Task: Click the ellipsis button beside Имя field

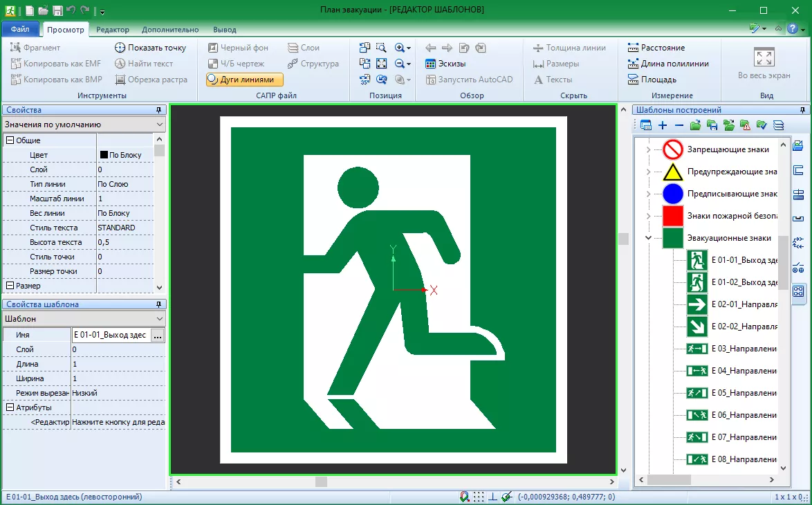Action: (x=158, y=335)
